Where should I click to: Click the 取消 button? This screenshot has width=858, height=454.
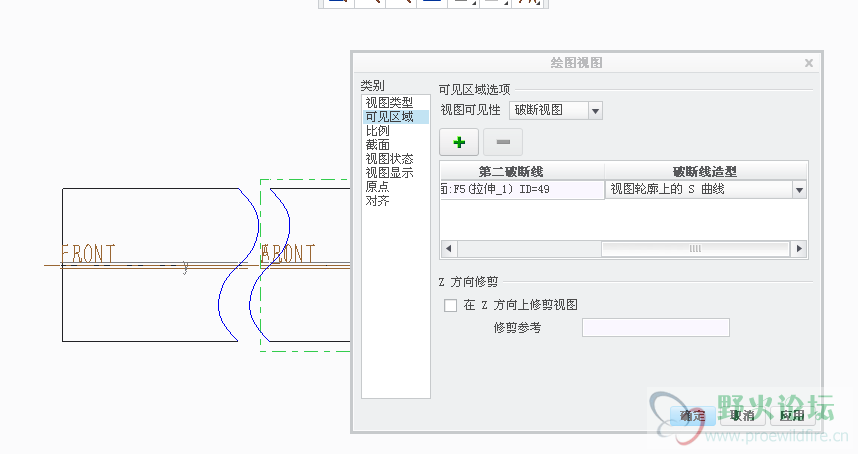point(743,416)
